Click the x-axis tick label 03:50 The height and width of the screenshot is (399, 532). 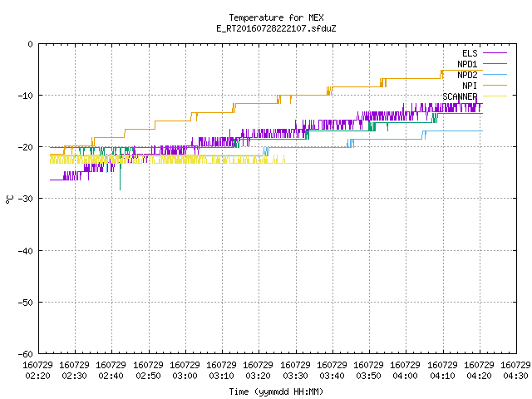(x=369, y=376)
